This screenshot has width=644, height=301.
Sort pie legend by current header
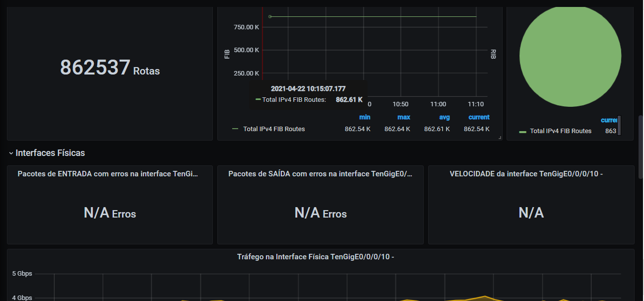click(x=608, y=120)
